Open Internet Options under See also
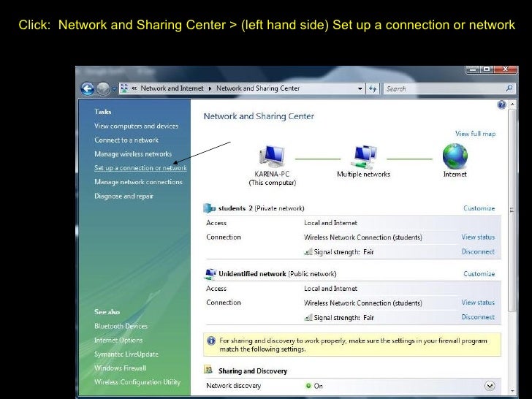532x399 pixels. pyautogui.click(x=118, y=340)
